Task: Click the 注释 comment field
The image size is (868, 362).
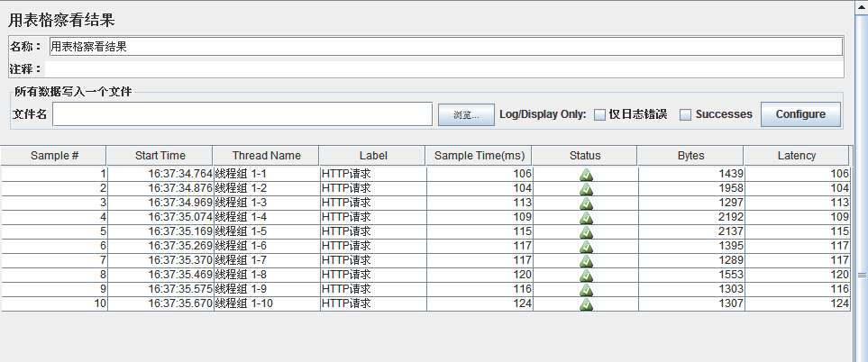Action: tap(444, 69)
